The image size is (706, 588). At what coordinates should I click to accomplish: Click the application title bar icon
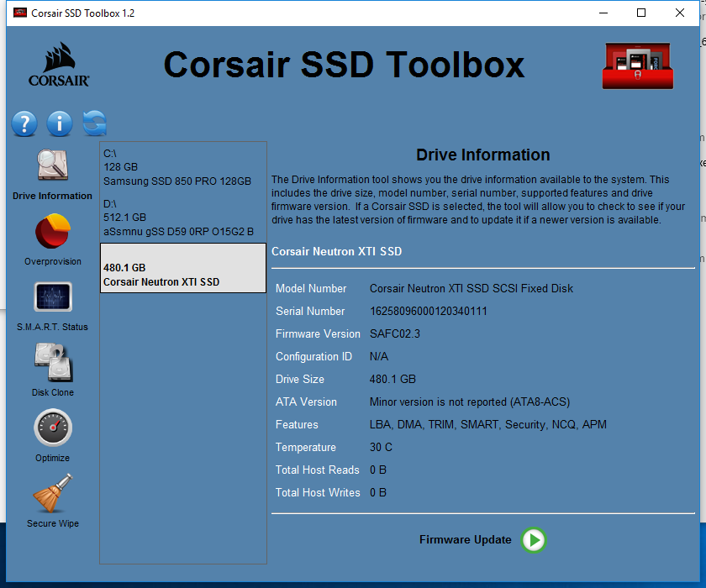coord(21,13)
